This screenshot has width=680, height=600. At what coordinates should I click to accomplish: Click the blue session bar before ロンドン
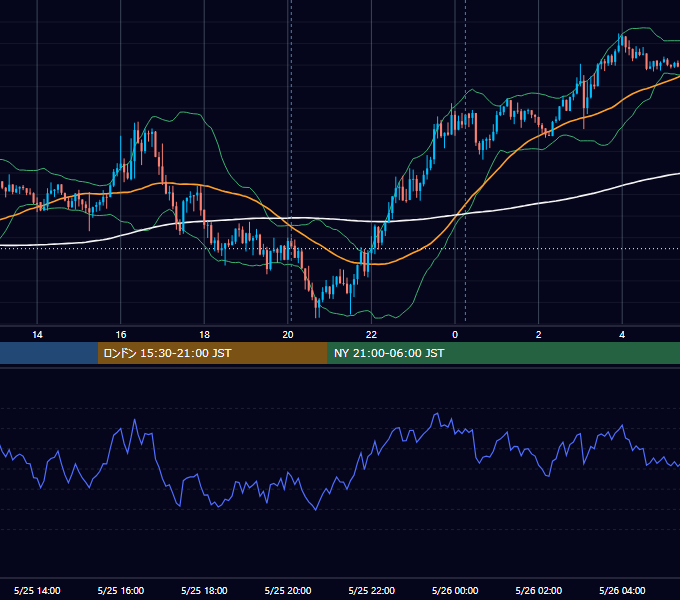[49, 353]
